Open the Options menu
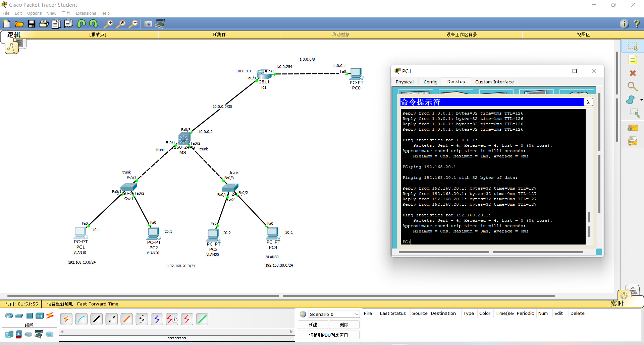 (x=34, y=13)
